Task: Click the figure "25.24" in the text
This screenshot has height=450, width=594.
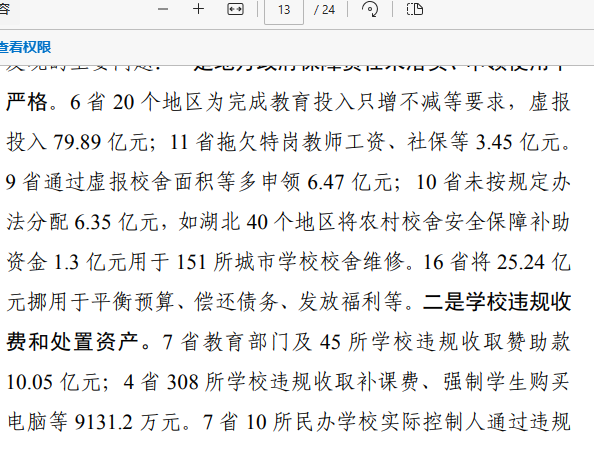Action: (x=521, y=262)
